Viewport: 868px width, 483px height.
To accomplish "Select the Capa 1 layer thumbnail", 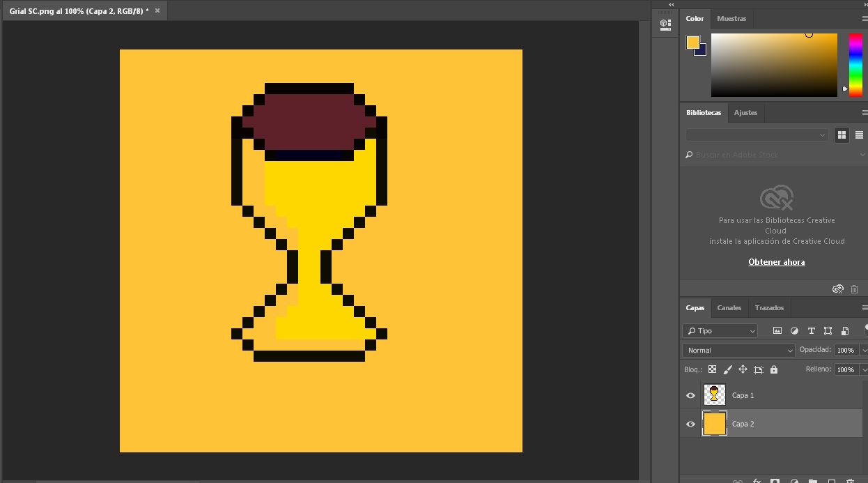I will pyautogui.click(x=714, y=395).
